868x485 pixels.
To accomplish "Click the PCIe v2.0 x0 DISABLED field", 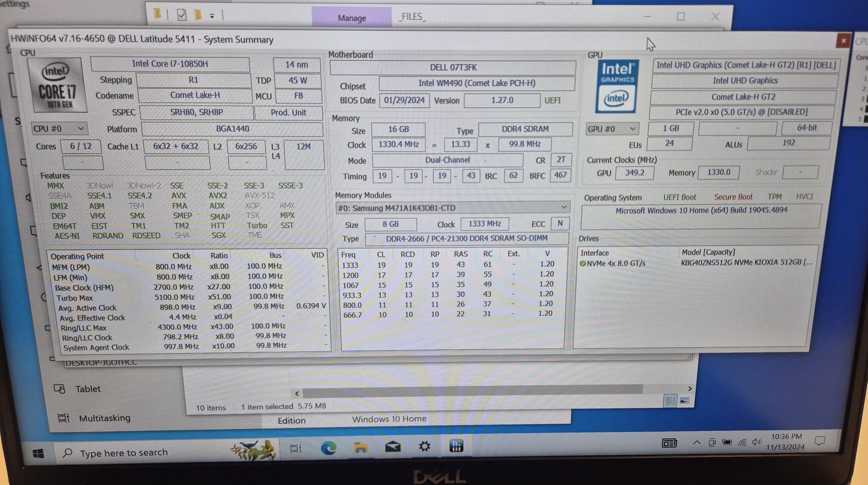I will click(741, 112).
